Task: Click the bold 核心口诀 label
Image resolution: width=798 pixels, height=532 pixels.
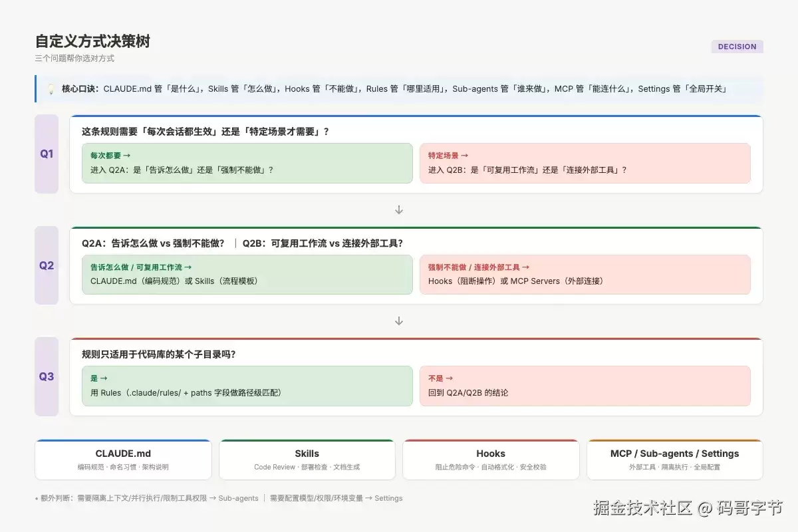Action: 80,88
